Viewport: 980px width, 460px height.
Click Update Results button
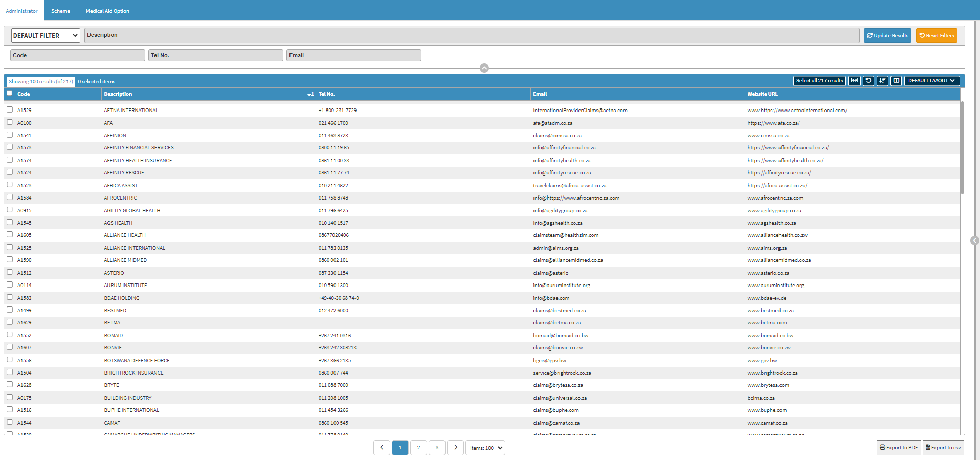click(887, 36)
